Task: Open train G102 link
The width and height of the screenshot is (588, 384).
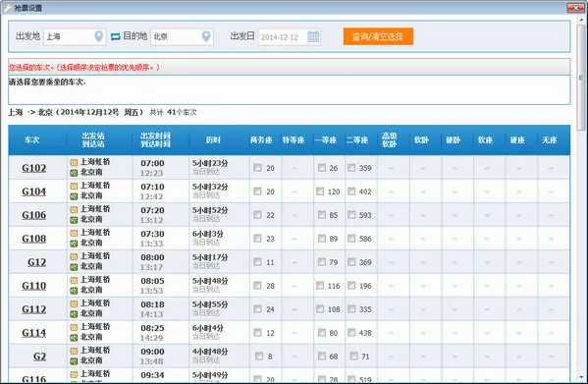Action: pyautogui.click(x=33, y=168)
